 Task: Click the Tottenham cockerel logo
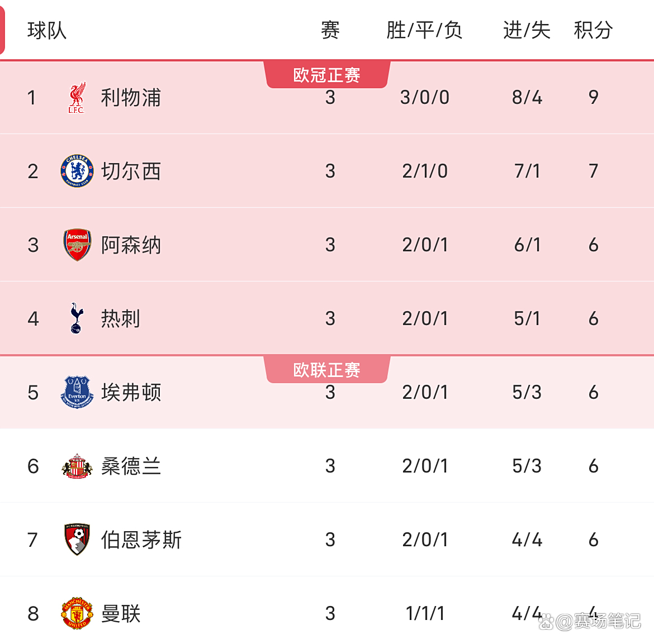pos(77,318)
